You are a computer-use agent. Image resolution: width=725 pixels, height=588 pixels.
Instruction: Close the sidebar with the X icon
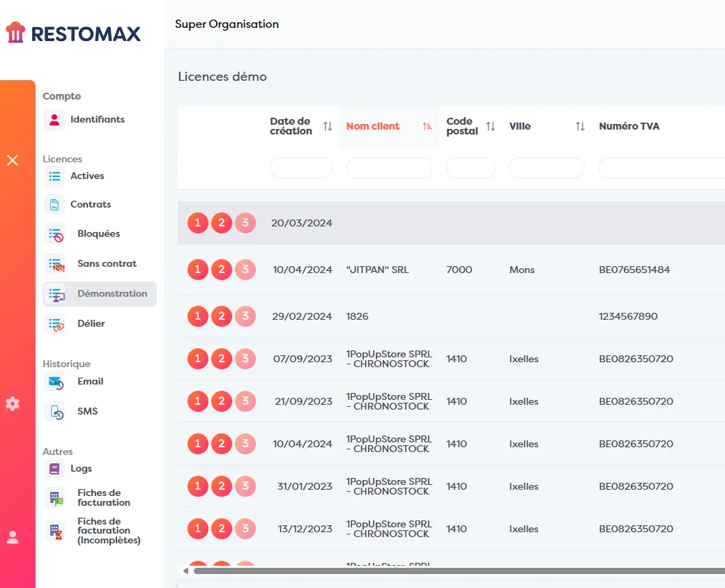point(13,160)
